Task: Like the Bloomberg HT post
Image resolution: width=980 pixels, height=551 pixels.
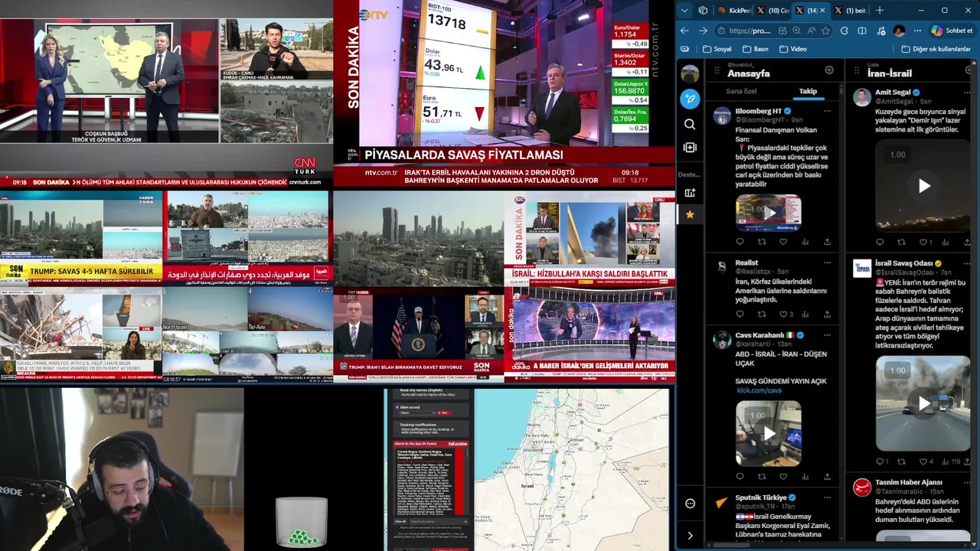Action: click(783, 242)
